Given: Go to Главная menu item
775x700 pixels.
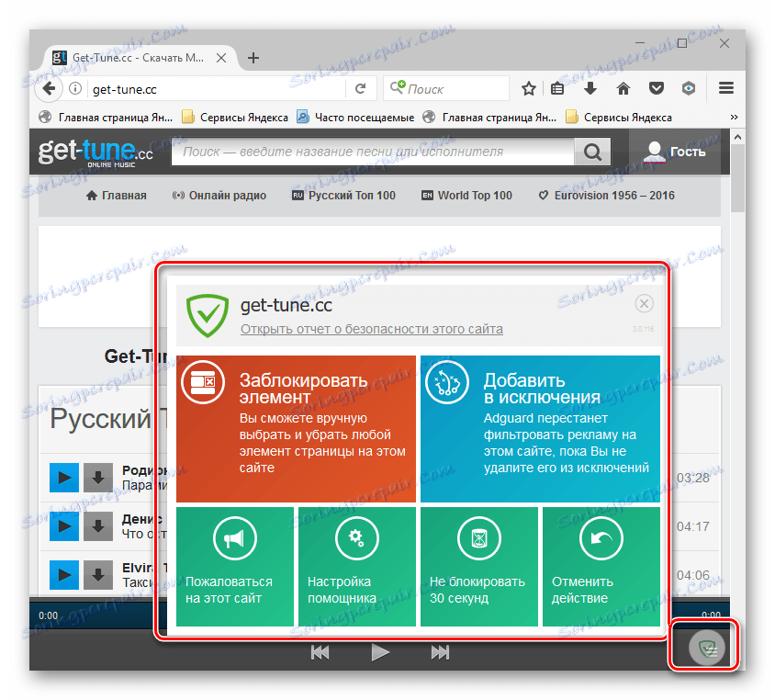Looking at the screenshot, I should [x=116, y=196].
